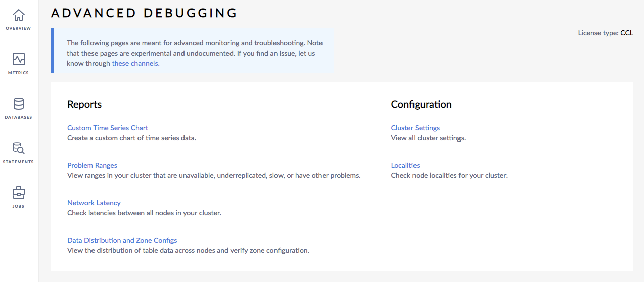Image resolution: width=644 pixels, height=282 pixels.
Task: Select the STATEMENTS text label in sidebar
Action: point(18,162)
